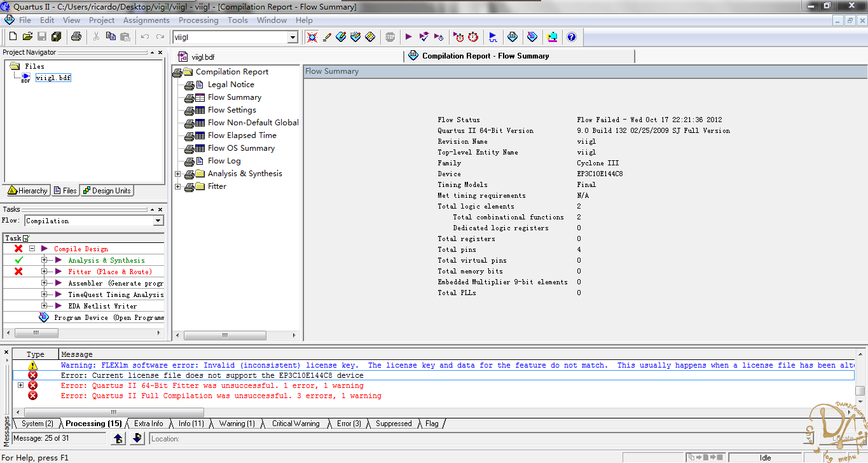The width and height of the screenshot is (868, 463).
Task: Click the down arrow beside the Location field
Action: point(137,438)
